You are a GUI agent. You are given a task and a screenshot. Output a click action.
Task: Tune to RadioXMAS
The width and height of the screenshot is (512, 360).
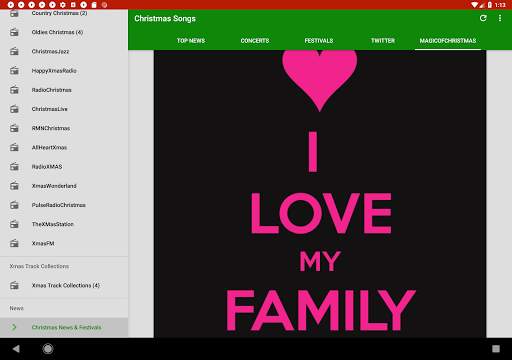pos(64,167)
